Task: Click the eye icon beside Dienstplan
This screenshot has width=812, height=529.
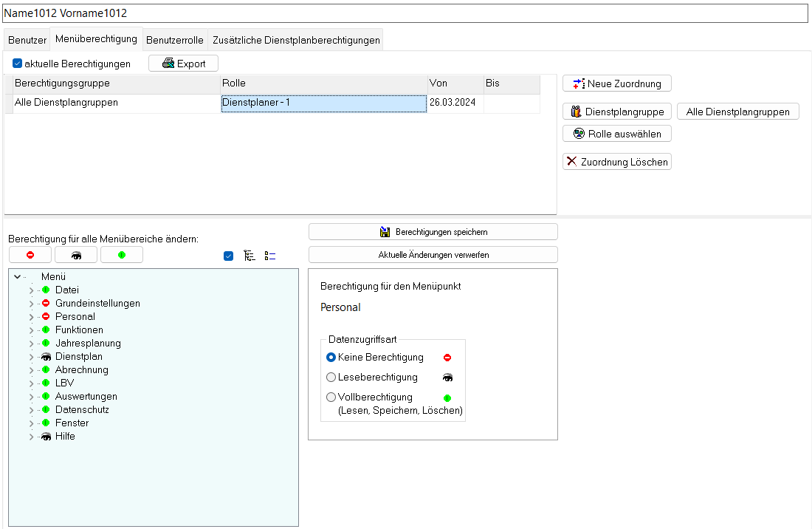Action: pos(46,357)
